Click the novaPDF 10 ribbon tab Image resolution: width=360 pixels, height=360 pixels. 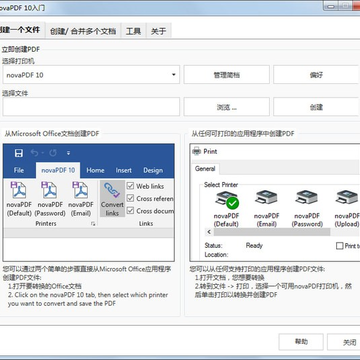pyautogui.click(x=58, y=170)
